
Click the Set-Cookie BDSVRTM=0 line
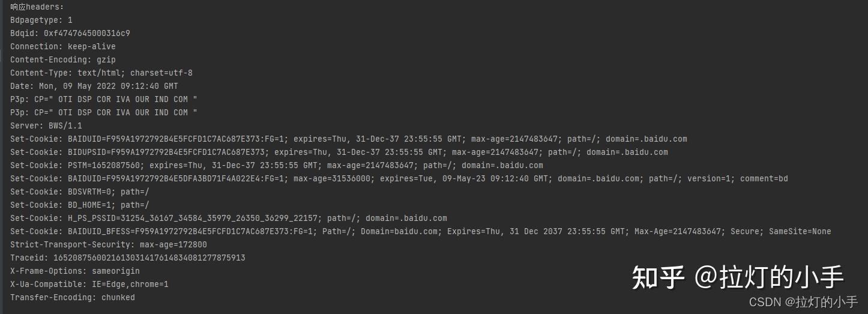80,192
